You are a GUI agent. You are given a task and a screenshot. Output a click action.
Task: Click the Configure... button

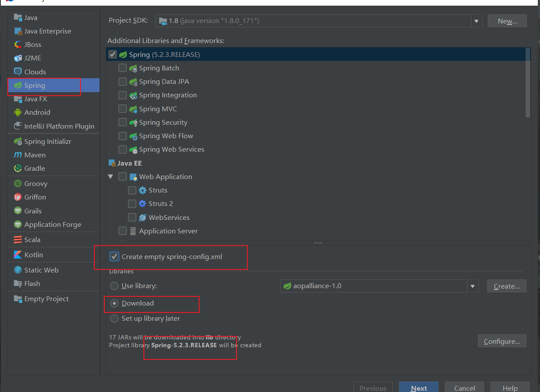(502, 341)
